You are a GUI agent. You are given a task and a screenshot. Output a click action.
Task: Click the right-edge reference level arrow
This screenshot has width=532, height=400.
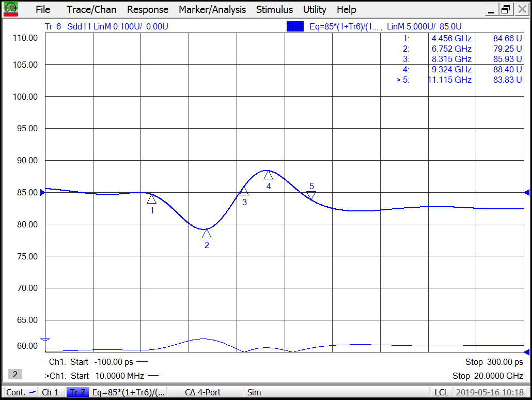coord(526,192)
